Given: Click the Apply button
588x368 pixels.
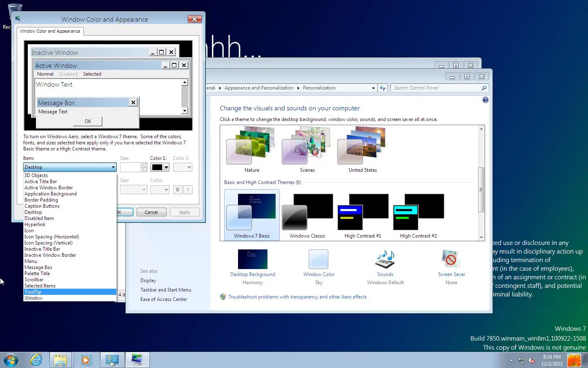Looking at the screenshot, I should [x=184, y=212].
